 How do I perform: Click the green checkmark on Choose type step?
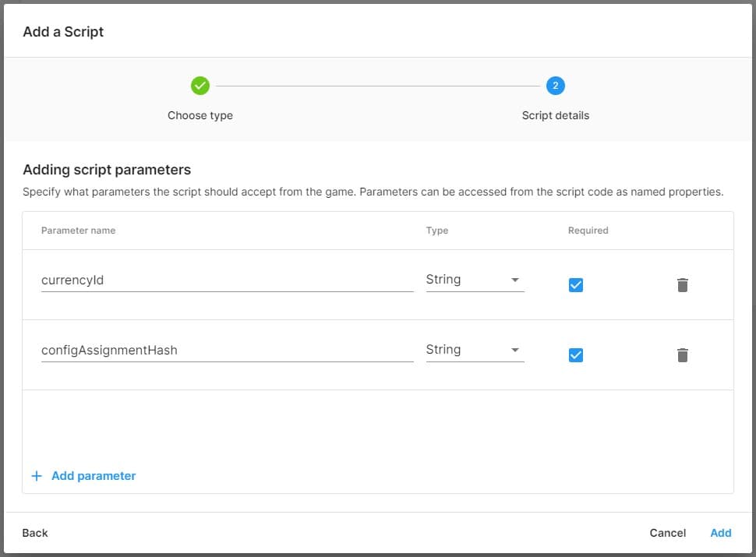click(x=200, y=86)
